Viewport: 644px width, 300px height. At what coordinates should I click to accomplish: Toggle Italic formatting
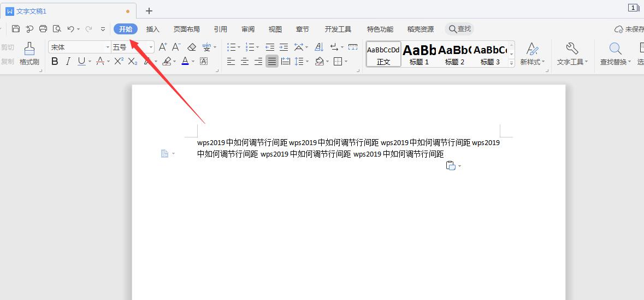tap(68, 62)
